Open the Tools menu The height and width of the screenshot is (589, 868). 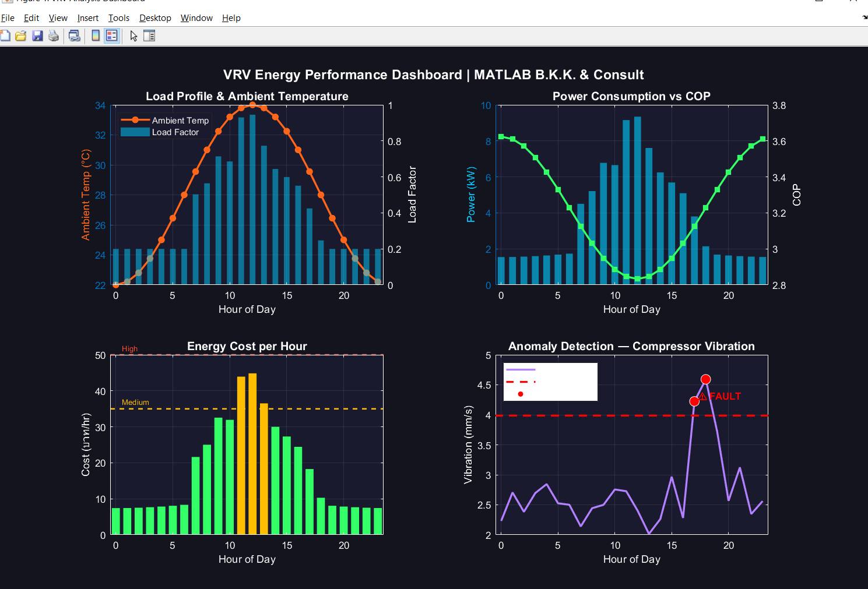point(119,18)
